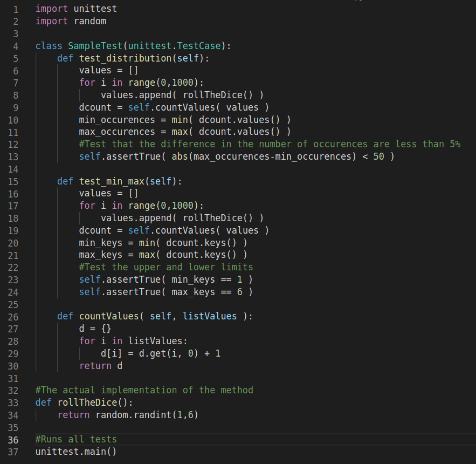Image resolution: width=476 pixels, height=464 pixels.
Task: Click 'dcount' on line 19
Action: click(95, 230)
